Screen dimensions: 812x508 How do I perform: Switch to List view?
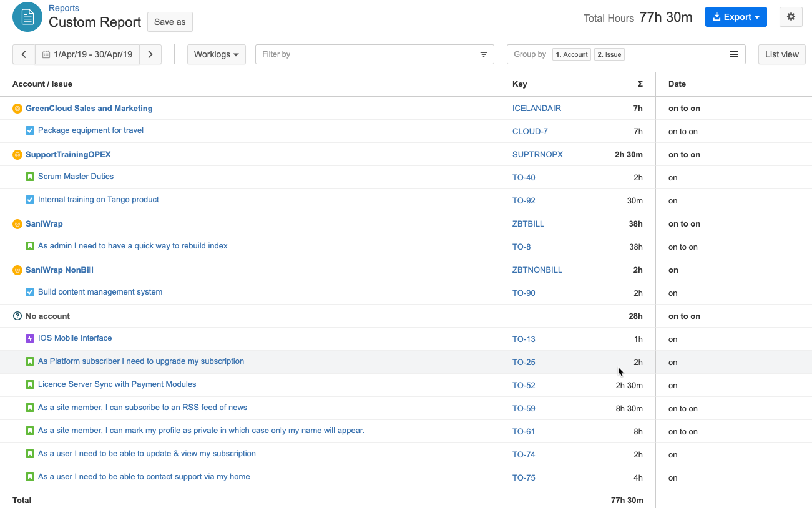click(x=781, y=54)
